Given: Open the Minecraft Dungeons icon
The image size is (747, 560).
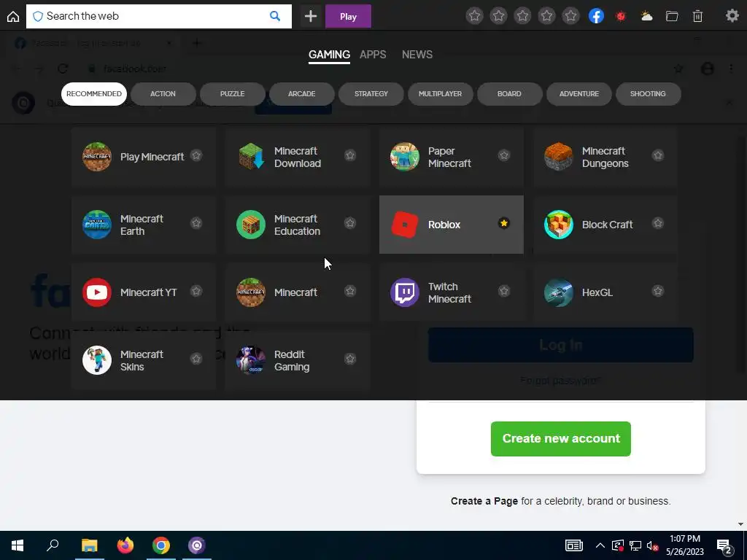Looking at the screenshot, I should 558,157.
